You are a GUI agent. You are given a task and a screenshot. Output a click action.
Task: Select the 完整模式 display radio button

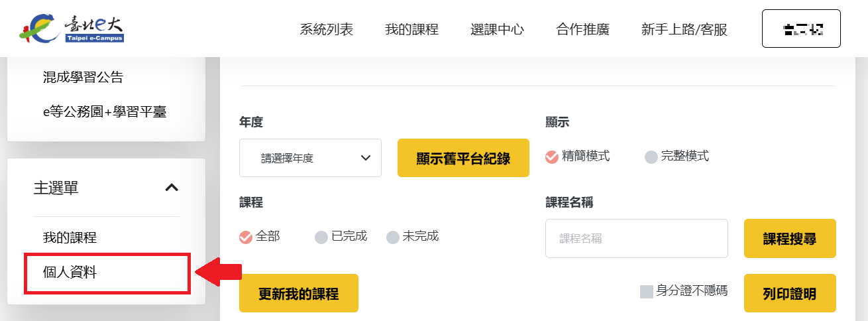tap(651, 157)
